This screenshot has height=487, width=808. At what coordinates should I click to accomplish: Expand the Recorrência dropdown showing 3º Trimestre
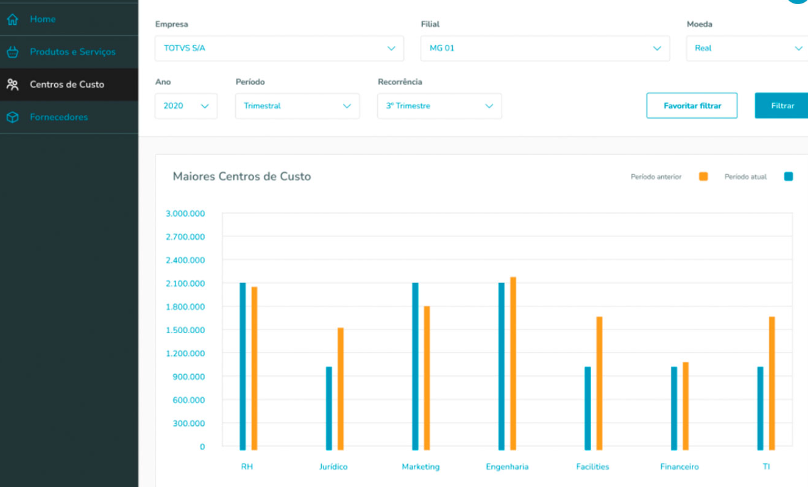pyautogui.click(x=439, y=106)
